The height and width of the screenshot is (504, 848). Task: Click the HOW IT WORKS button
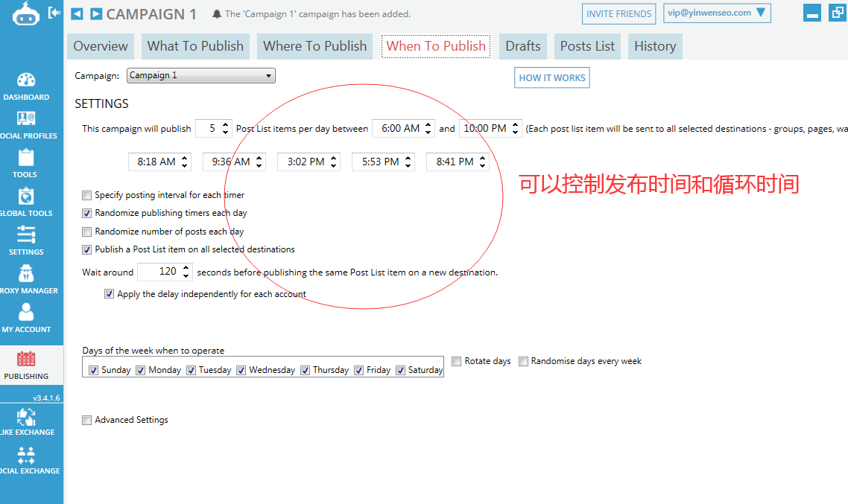[x=551, y=77]
